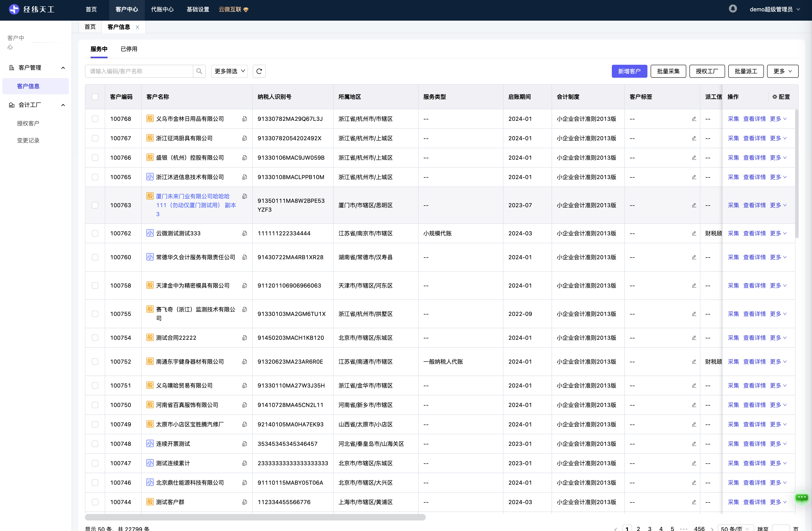Expand 更多 actions for row 100762
Screen dimensions: 812x531
pyautogui.click(x=778, y=233)
